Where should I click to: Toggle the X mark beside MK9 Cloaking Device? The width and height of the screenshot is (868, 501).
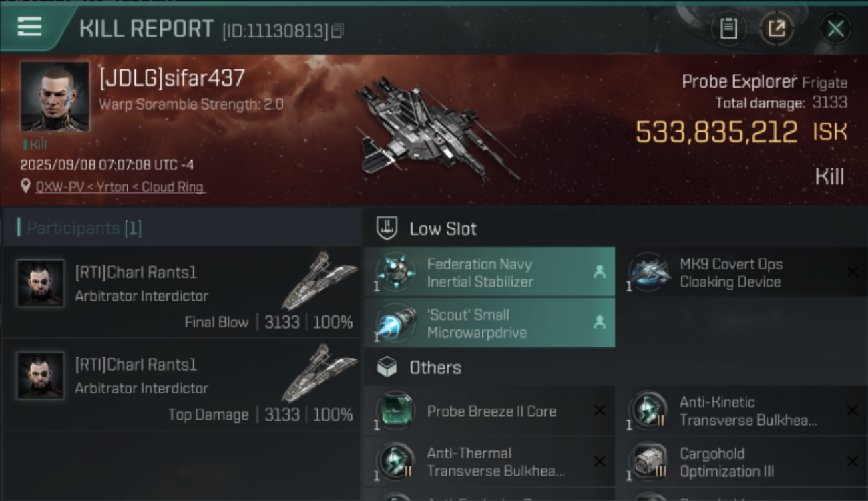click(852, 271)
